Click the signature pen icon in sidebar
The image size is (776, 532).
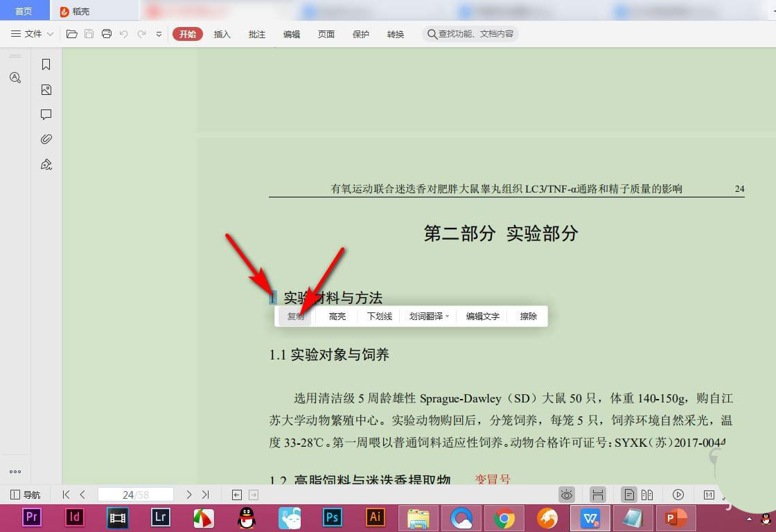[46, 164]
